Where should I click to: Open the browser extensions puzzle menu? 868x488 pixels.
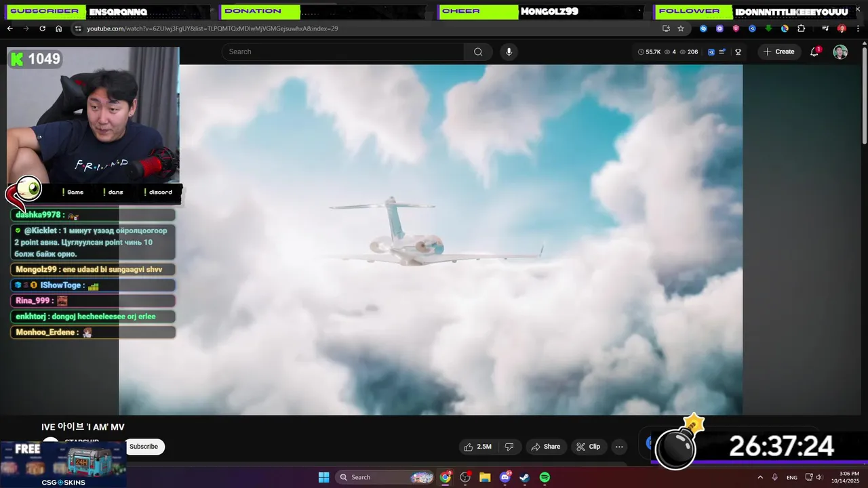pyautogui.click(x=801, y=28)
